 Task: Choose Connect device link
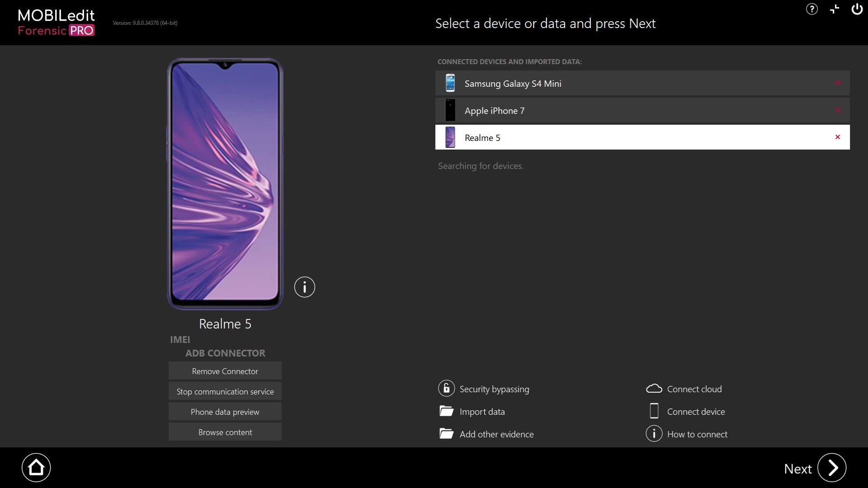(696, 412)
